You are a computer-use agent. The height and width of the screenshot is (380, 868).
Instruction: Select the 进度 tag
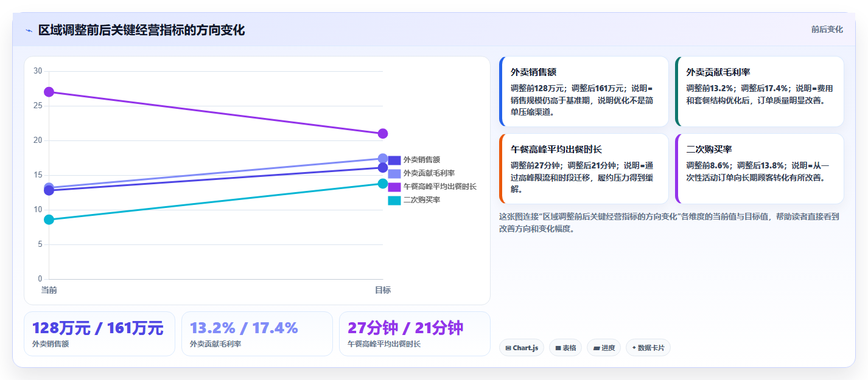click(x=604, y=348)
